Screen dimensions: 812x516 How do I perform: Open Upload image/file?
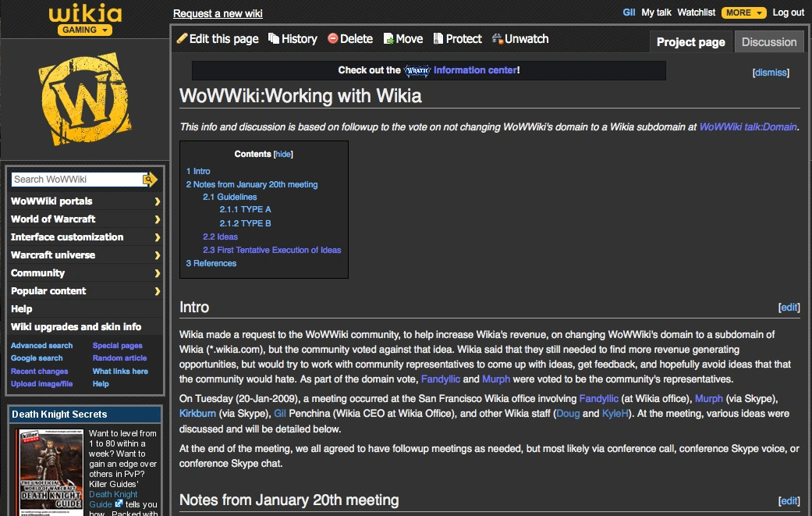(x=41, y=384)
